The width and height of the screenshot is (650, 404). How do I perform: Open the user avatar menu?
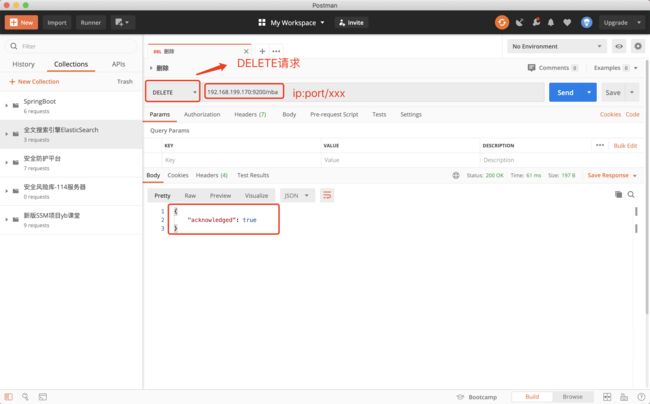point(587,22)
